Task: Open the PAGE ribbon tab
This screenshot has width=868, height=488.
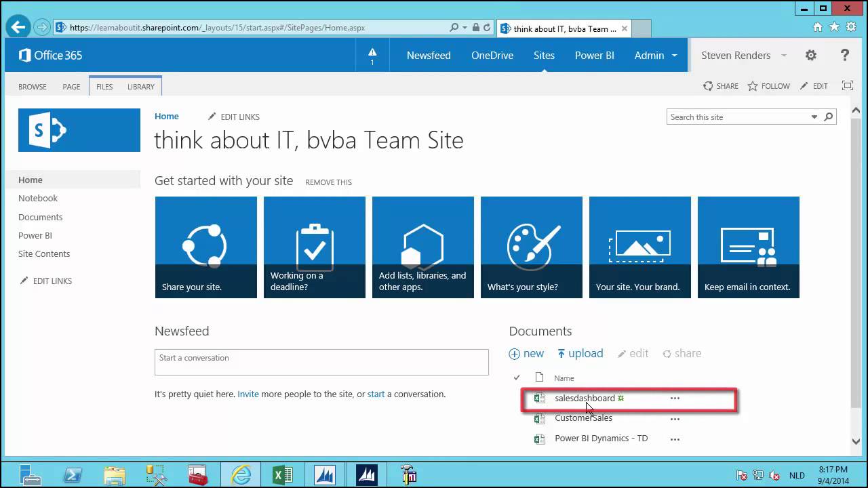Action: [71, 87]
